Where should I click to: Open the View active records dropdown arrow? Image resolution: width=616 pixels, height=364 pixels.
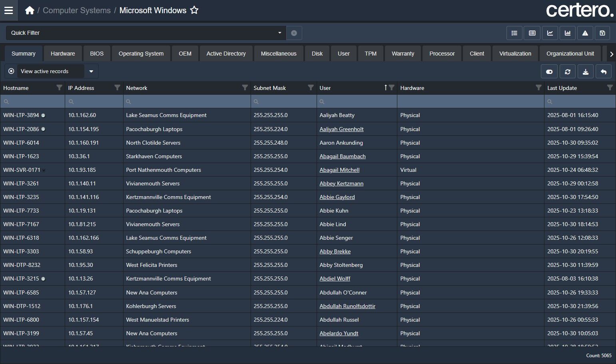point(91,72)
